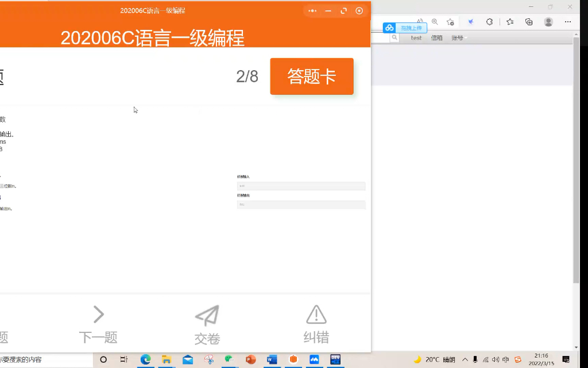Report a problem via the 纠错 warning icon

tap(315, 313)
